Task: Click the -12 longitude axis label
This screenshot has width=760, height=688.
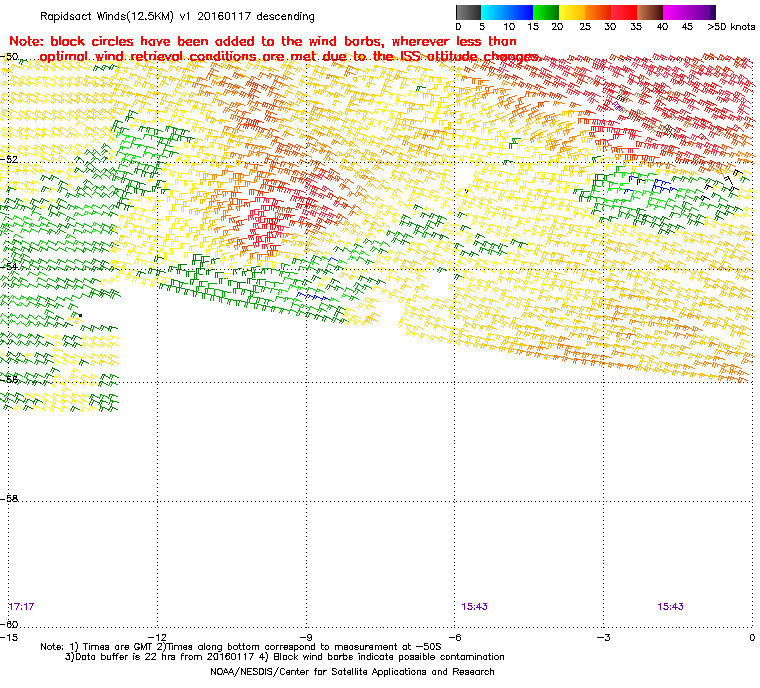Action: [x=157, y=637]
